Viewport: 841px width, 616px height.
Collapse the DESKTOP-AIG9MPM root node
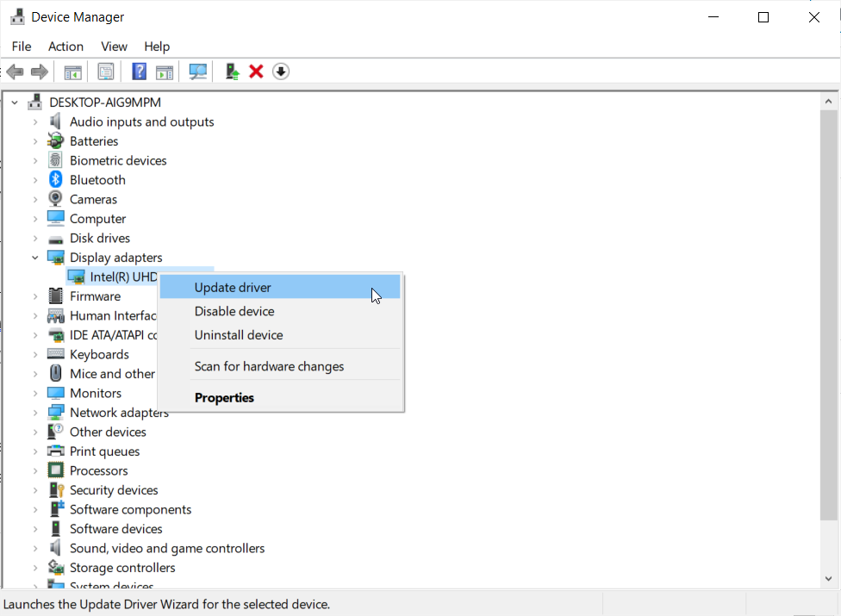(x=15, y=103)
